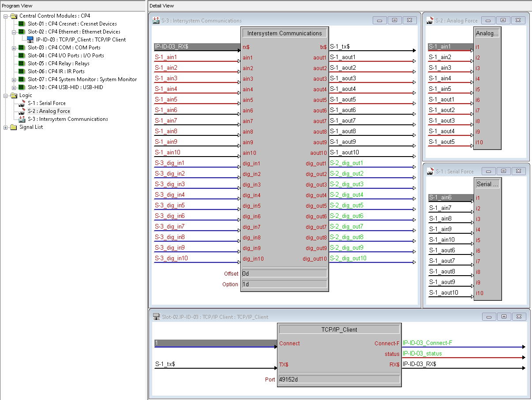Click the Offset parameter field showing 0d
532x400 pixels.
point(285,273)
